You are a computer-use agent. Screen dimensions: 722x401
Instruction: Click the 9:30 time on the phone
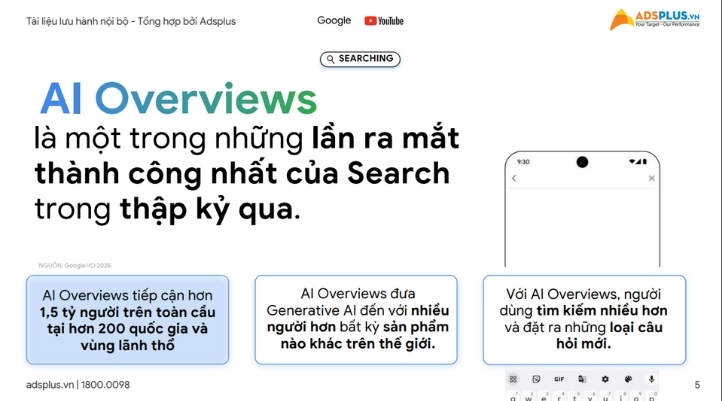click(523, 162)
